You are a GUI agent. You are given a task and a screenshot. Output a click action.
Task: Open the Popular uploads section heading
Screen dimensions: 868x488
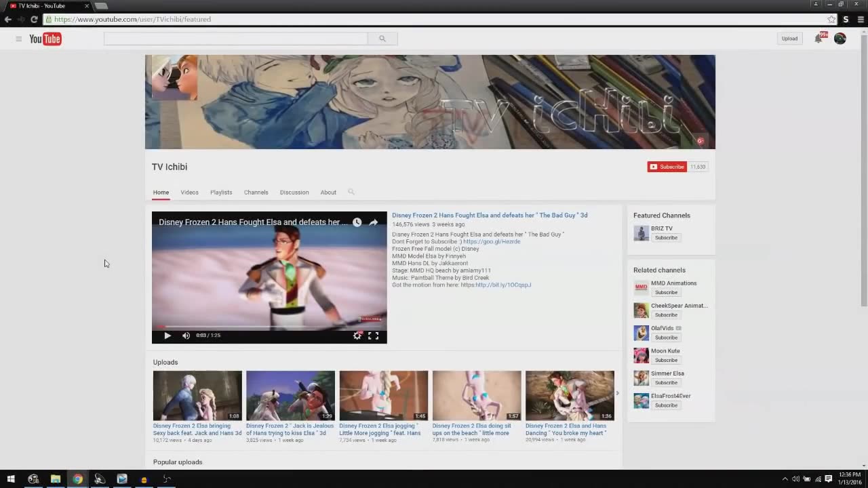pyautogui.click(x=178, y=462)
